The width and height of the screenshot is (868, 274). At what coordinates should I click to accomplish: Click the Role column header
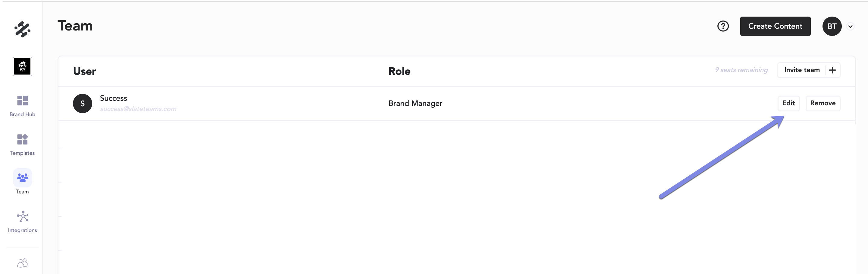pyautogui.click(x=399, y=71)
